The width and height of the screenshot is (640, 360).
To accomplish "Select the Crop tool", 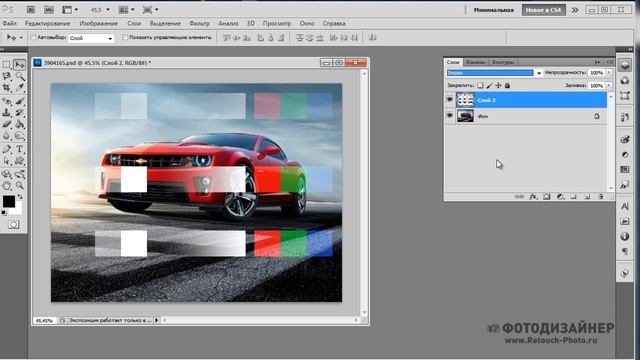I will [x=7, y=88].
